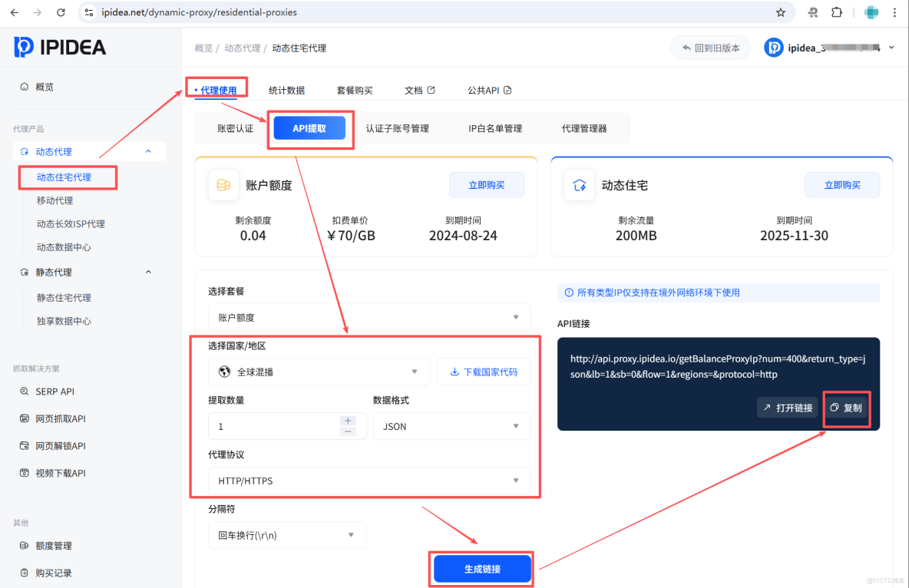Copy the API link with 复制
This screenshot has width=909, height=588.
tap(847, 408)
